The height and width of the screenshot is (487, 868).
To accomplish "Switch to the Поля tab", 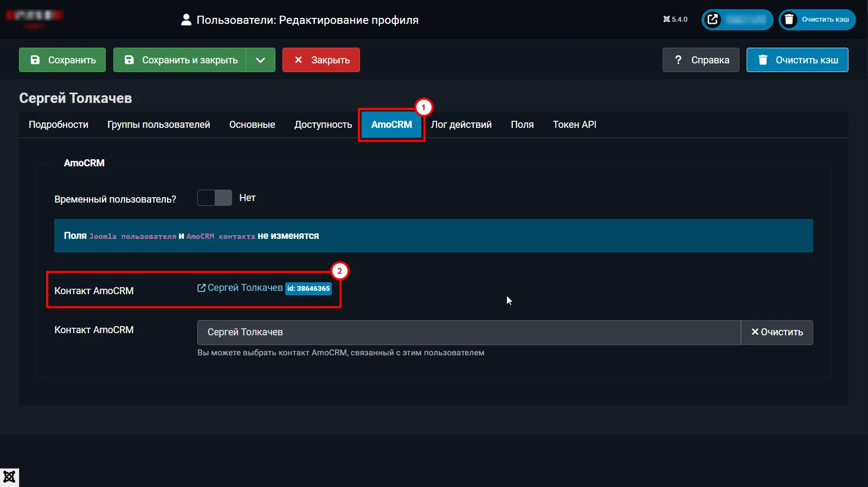I will [x=522, y=125].
